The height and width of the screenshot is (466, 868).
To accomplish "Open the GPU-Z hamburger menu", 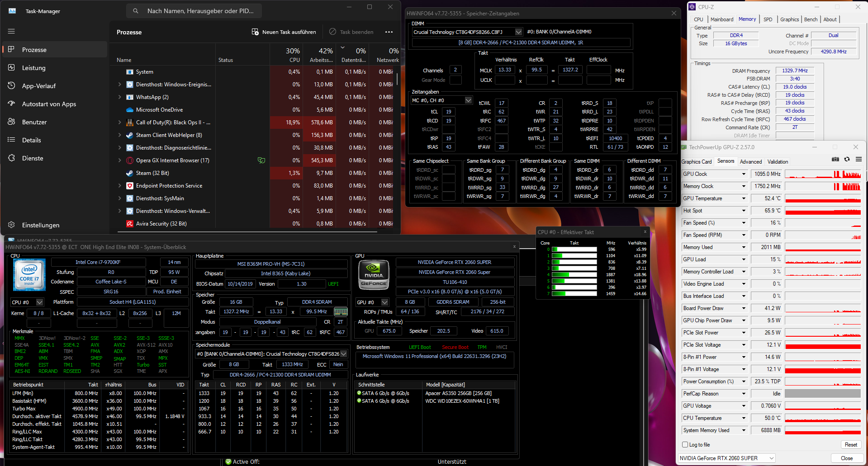I will tap(859, 159).
